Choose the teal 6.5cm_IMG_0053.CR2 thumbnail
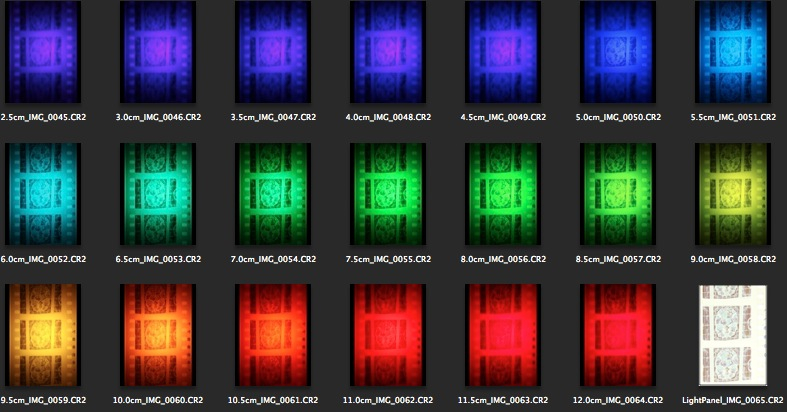This screenshot has height=412, width=787. point(158,193)
